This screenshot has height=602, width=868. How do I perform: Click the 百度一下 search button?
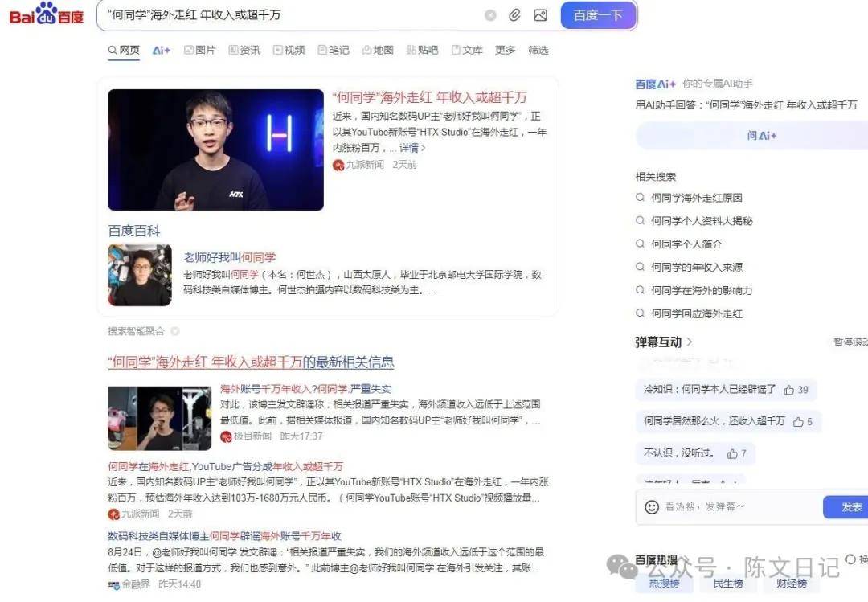point(598,15)
